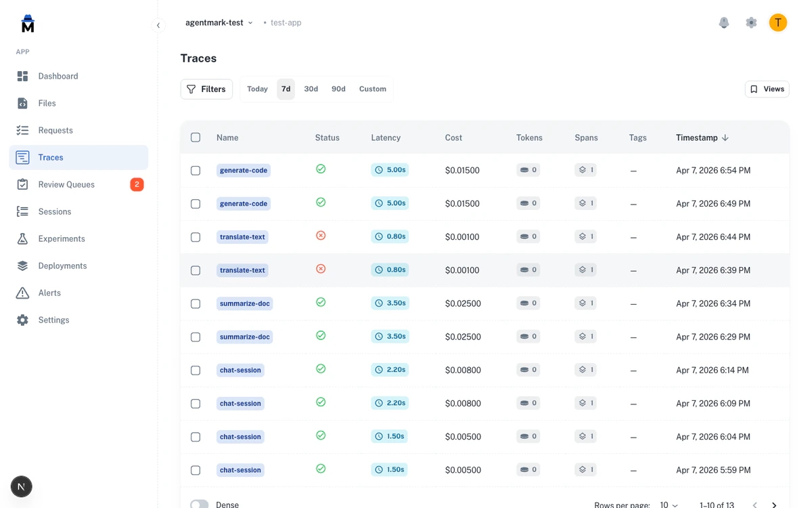Open the agentmark-test project dropdown
The image size is (812, 508).
click(218, 22)
